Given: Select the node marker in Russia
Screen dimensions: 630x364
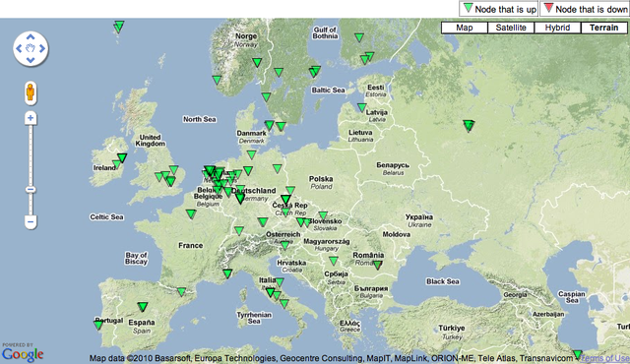Looking at the screenshot, I should [x=469, y=126].
